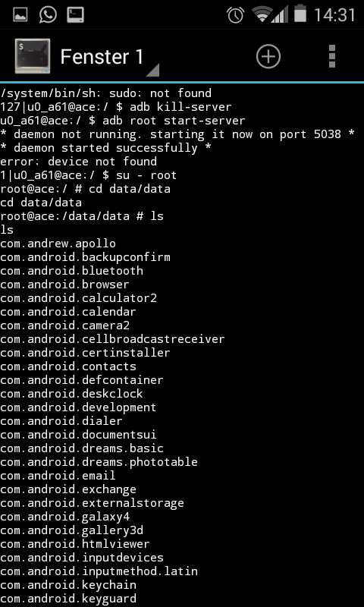This screenshot has width=364, height=607.
Task: Tap the 'adb kill-server' command line
Action: [x=116, y=107]
